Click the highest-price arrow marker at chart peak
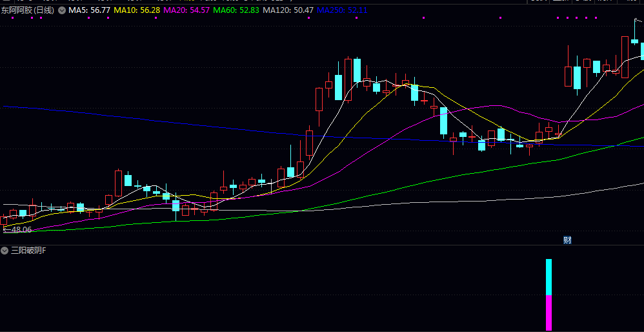This screenshot has height=332, width=644. (639, 20)
